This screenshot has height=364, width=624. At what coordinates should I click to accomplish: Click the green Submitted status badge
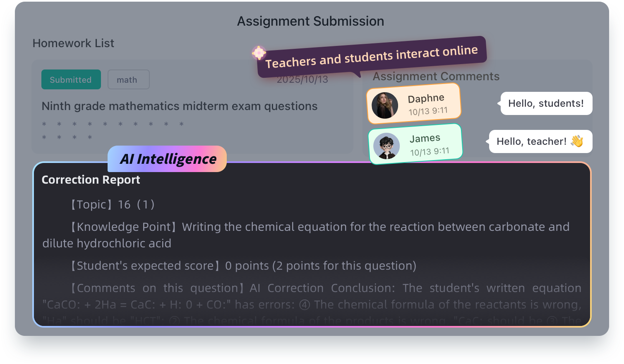pyautogui.click(x=71, y=80)
